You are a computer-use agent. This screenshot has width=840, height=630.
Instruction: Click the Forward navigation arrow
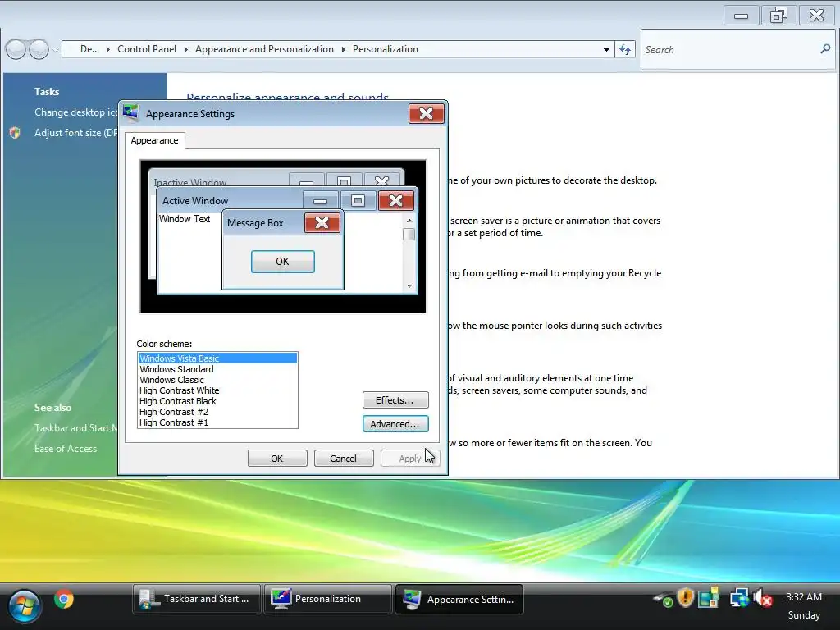click(39, 49)
